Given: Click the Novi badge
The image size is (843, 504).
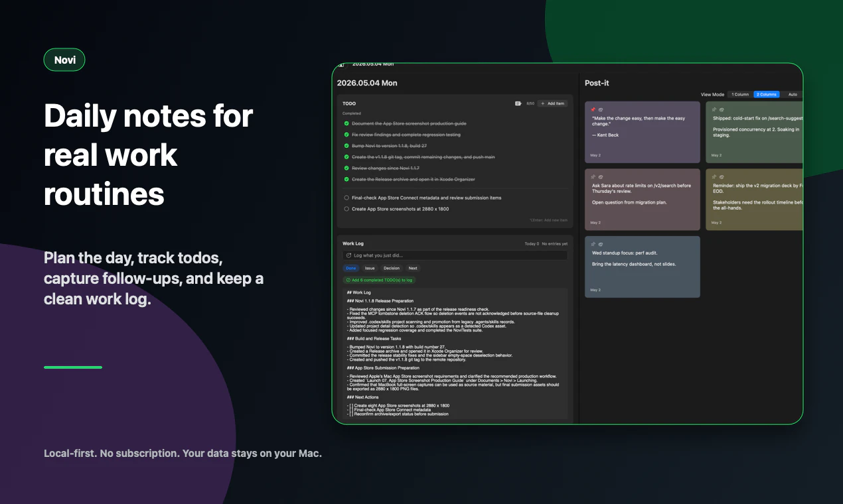Looking at the screenshot, I should pos(64,60).
